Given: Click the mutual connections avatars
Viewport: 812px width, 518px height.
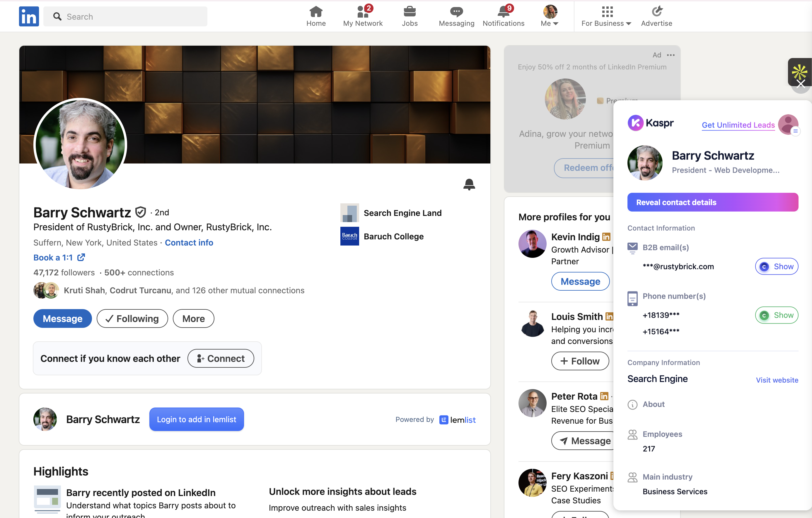Looking at the screenshot, I should pyautogui.click(x=46, y=290).
